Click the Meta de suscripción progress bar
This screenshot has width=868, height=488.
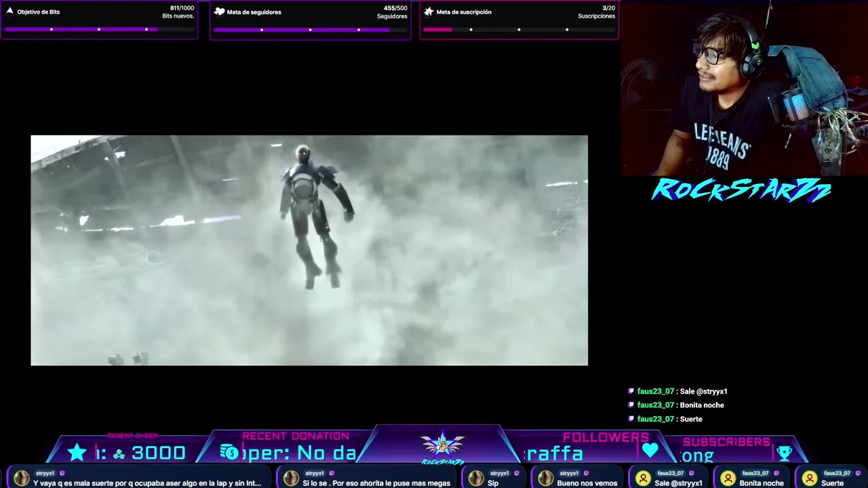click(519, 29)
